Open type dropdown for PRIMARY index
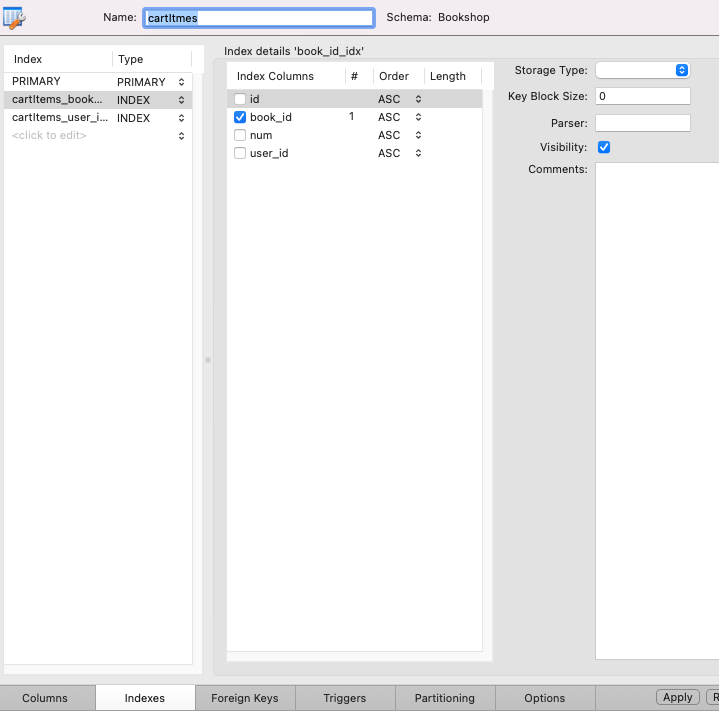The height and width of the screenshot is (711, 719). tap(182, 82)
